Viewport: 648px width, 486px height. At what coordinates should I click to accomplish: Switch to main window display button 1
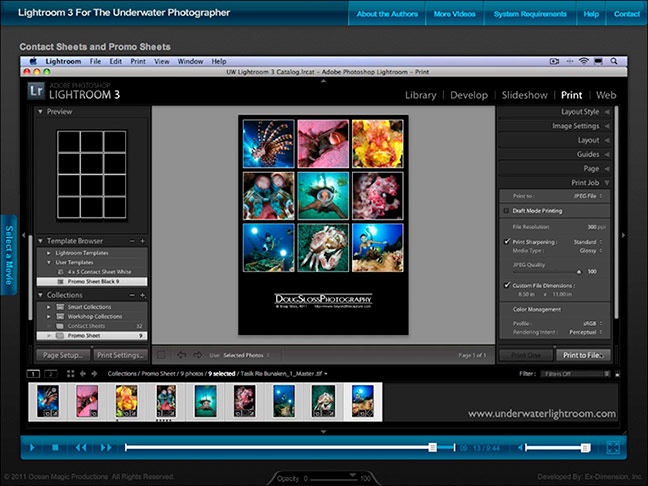coord(33,374)
